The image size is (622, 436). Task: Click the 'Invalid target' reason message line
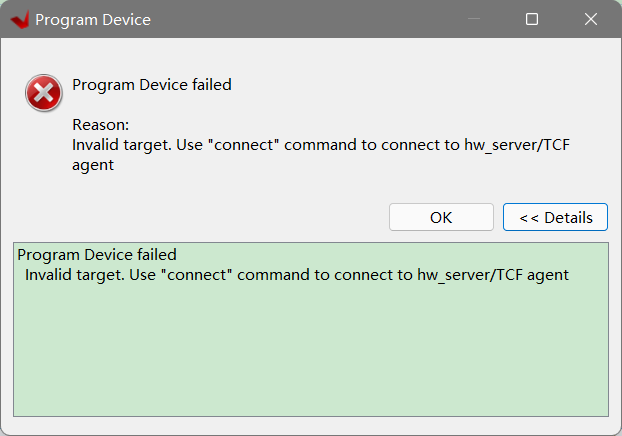321,145
